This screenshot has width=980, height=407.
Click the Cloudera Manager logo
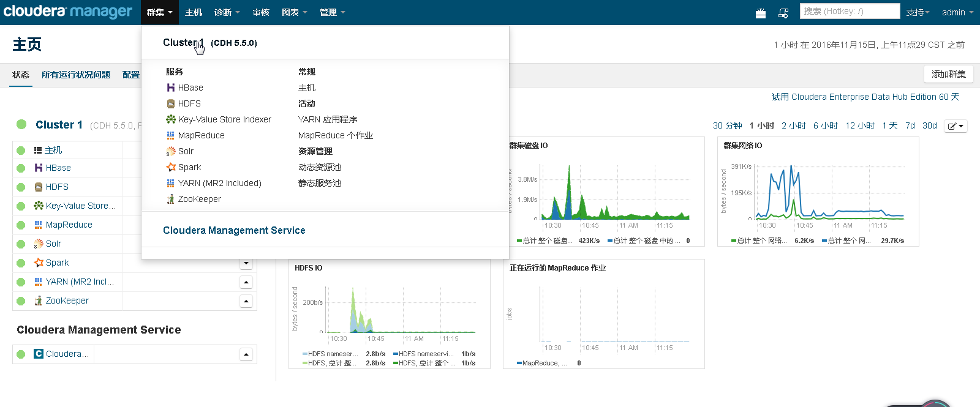68,12
